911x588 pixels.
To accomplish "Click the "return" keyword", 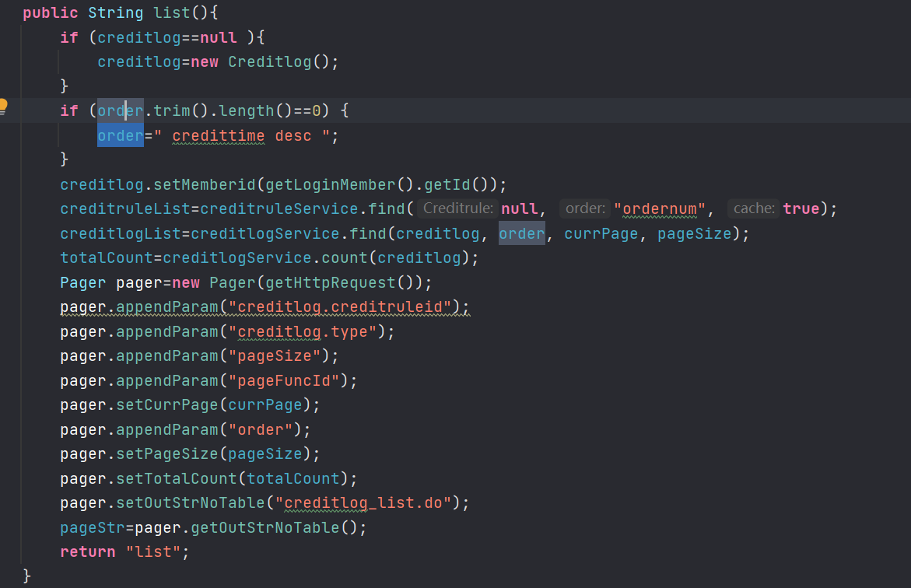I will point(88,552).
